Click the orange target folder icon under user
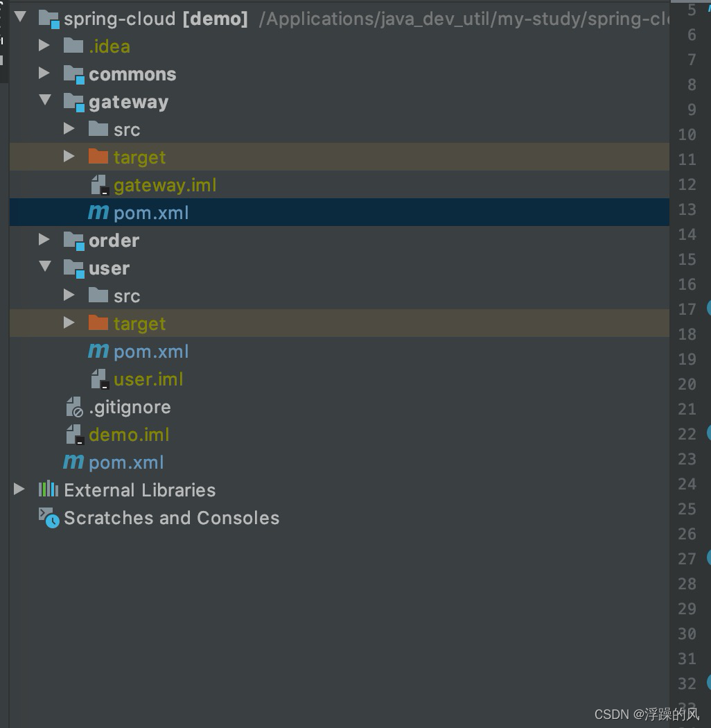The width and height of the screenshot is (711, 728). point(98,322)
